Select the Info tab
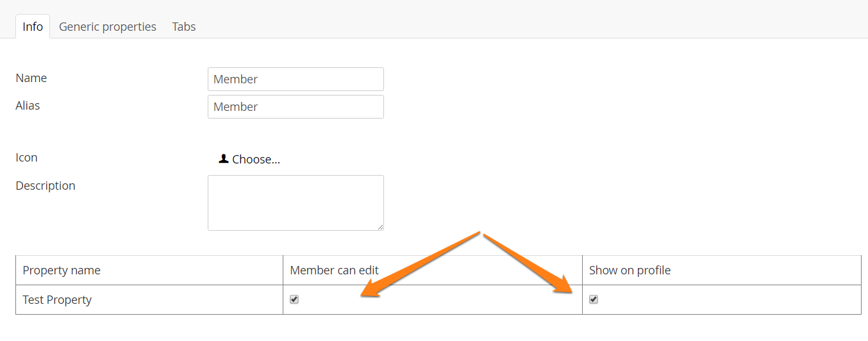Screen dimensions: 868x341 (x=33, y=26)
